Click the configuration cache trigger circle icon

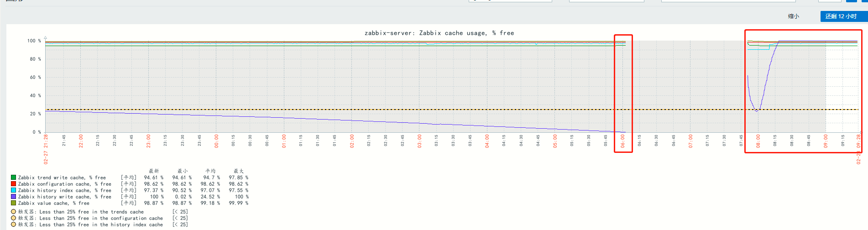click(x=14, y=218)
